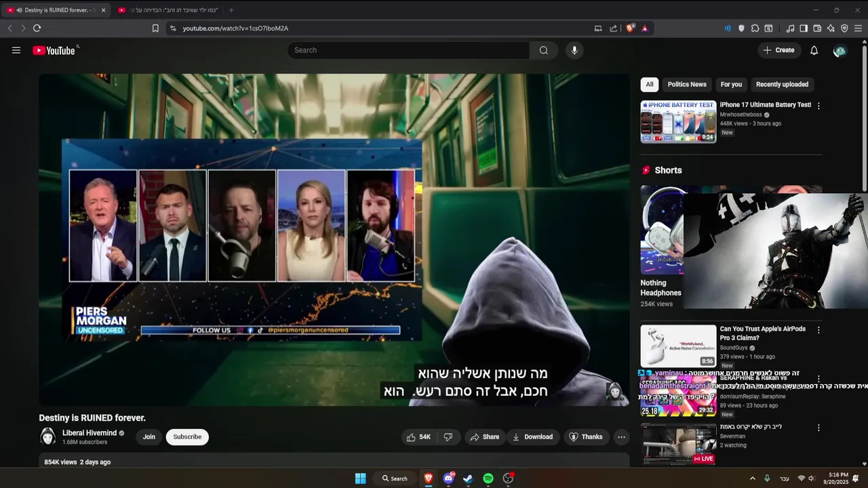The width and height of the screenshot is (868, 488).
Task: Share the video
Action: point(484,437)
